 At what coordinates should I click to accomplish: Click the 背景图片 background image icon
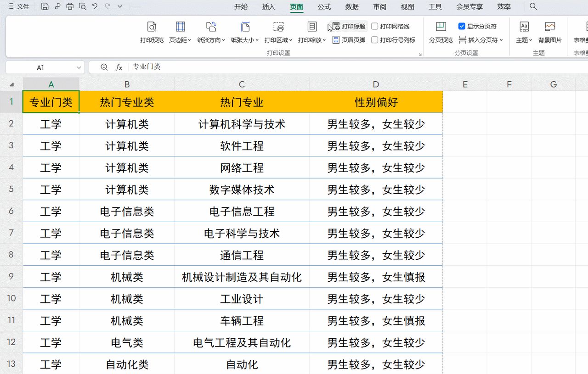pos(550,32)
